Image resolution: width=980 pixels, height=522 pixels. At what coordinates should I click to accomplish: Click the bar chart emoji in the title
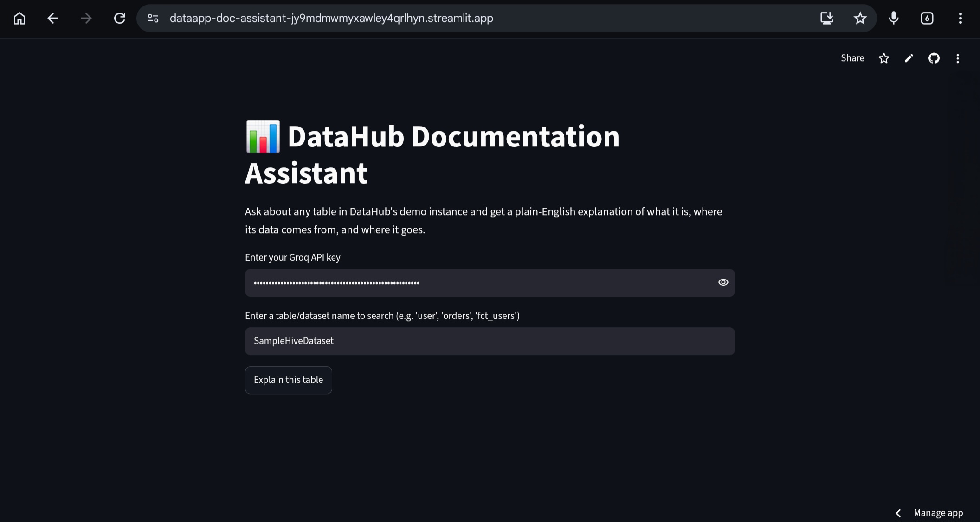point(263,137)
